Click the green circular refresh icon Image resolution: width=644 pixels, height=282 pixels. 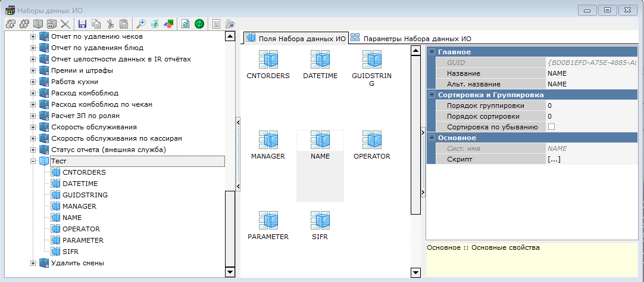click(199, 24)
